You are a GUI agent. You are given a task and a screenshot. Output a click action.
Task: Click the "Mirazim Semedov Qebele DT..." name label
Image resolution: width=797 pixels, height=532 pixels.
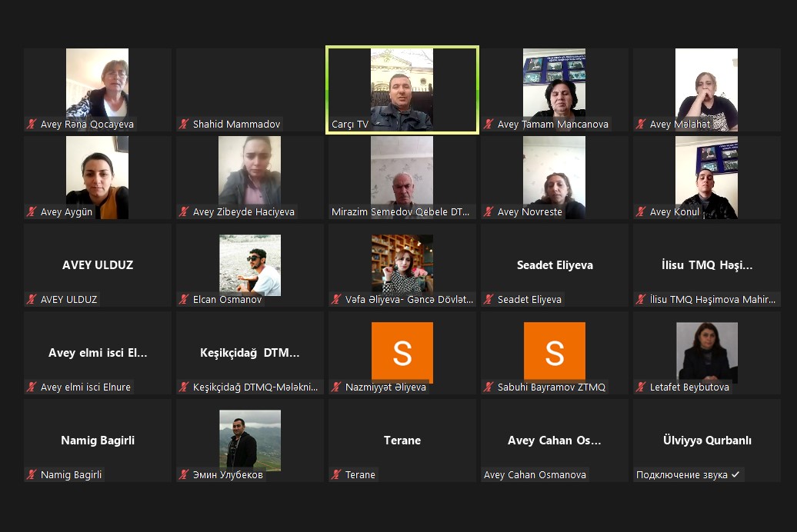tap(401, 212)
